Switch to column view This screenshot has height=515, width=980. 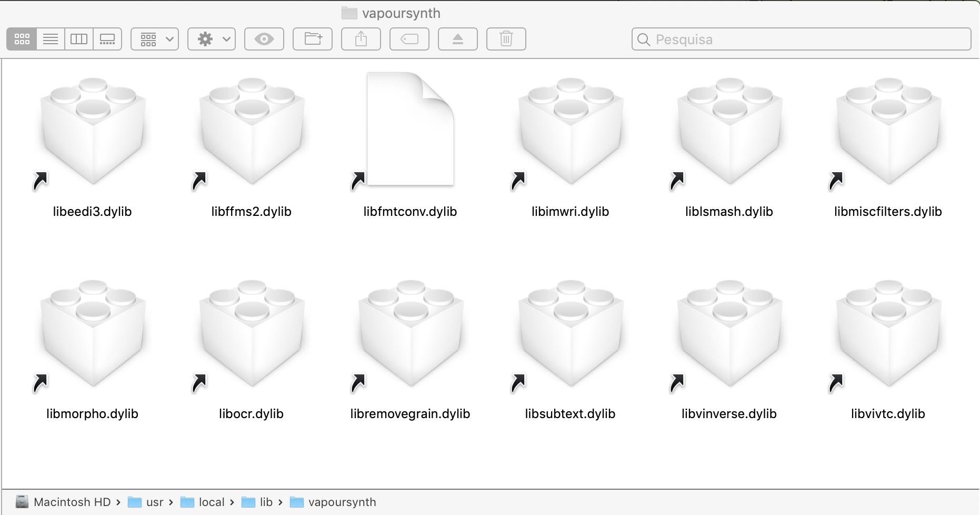point(79,39)
